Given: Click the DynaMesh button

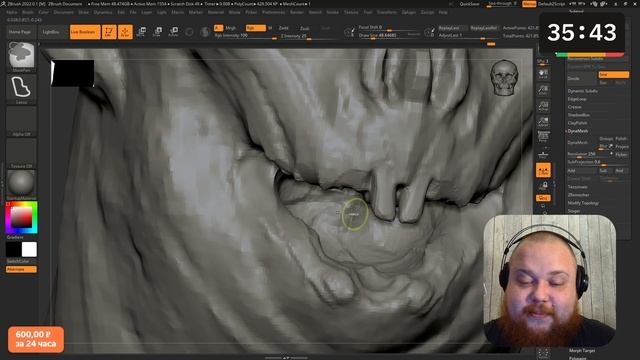Looking at the screenshot, I should tap(582, 143).
